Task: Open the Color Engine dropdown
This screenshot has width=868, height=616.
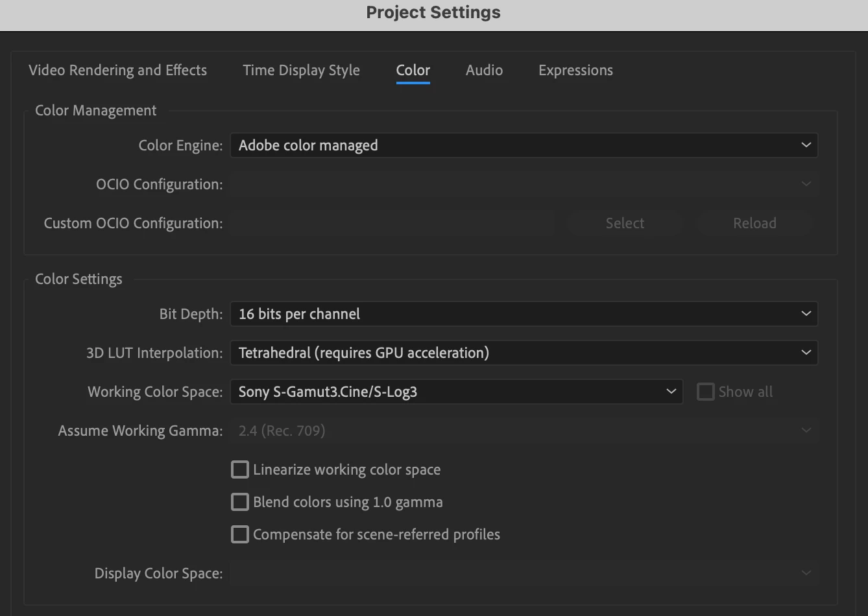Action: (x=523, y=145)
